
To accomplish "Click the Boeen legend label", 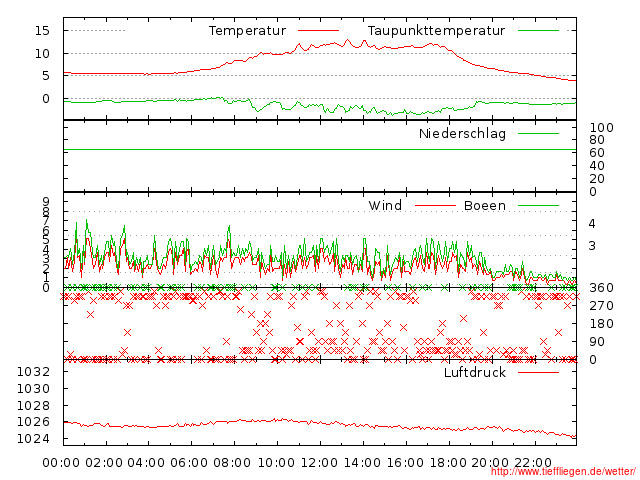I will coord(485,205).
